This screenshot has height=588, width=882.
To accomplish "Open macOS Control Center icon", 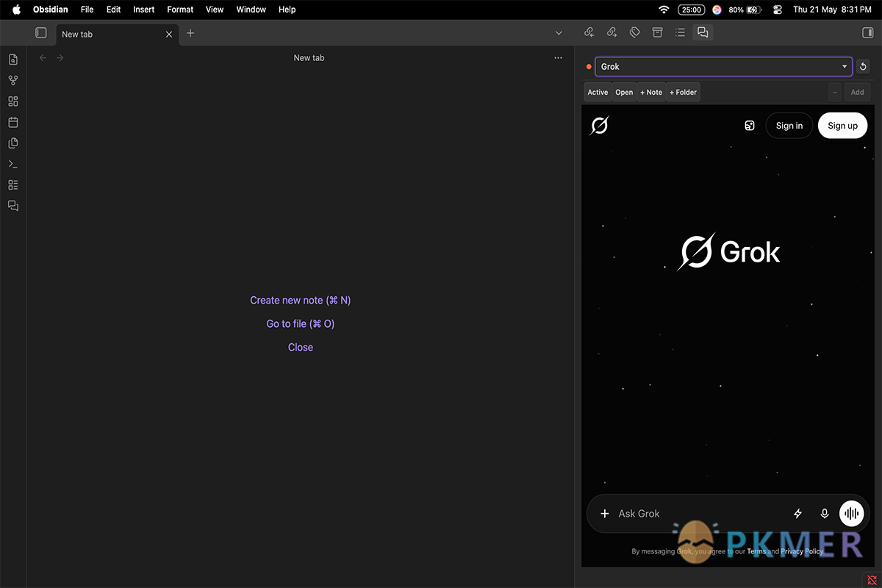I will point(778,10).
